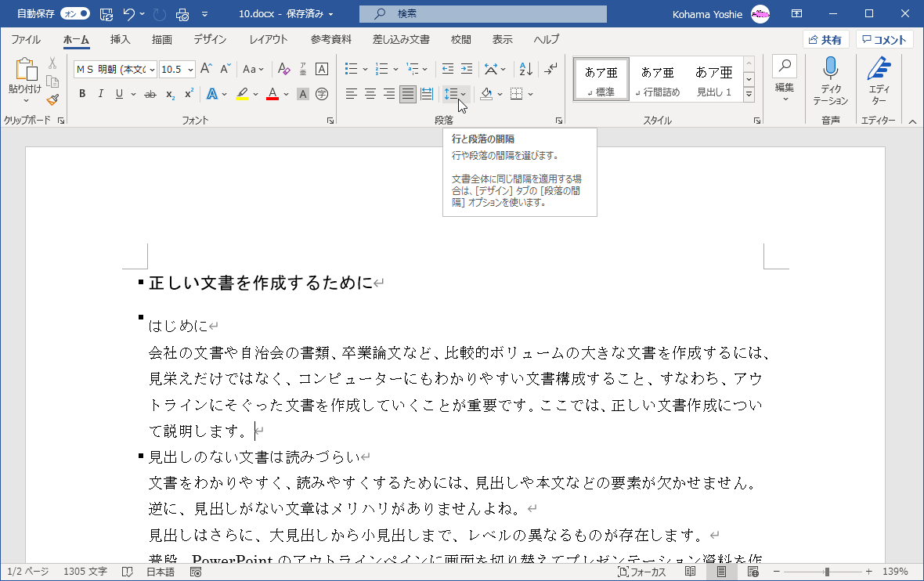Open ribbon display options
Viewport: 924px width, 581px height.
tap(796, 13)
